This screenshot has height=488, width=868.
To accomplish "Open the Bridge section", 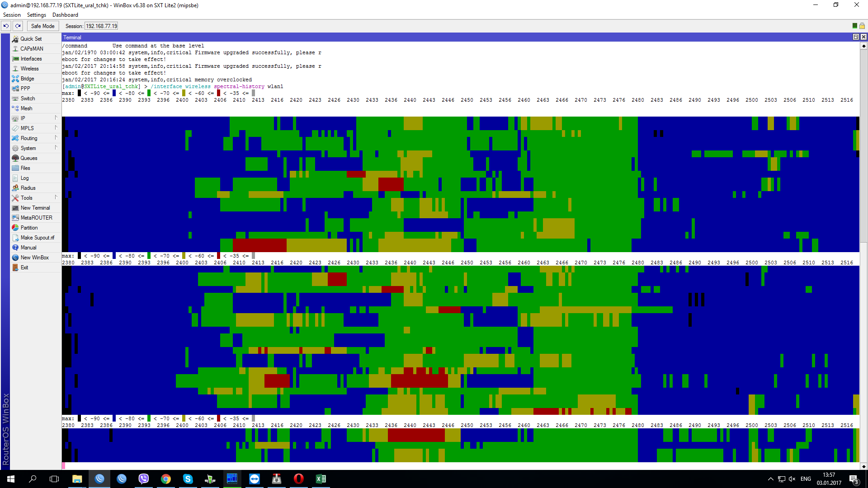I will click(x=27, y=79).
